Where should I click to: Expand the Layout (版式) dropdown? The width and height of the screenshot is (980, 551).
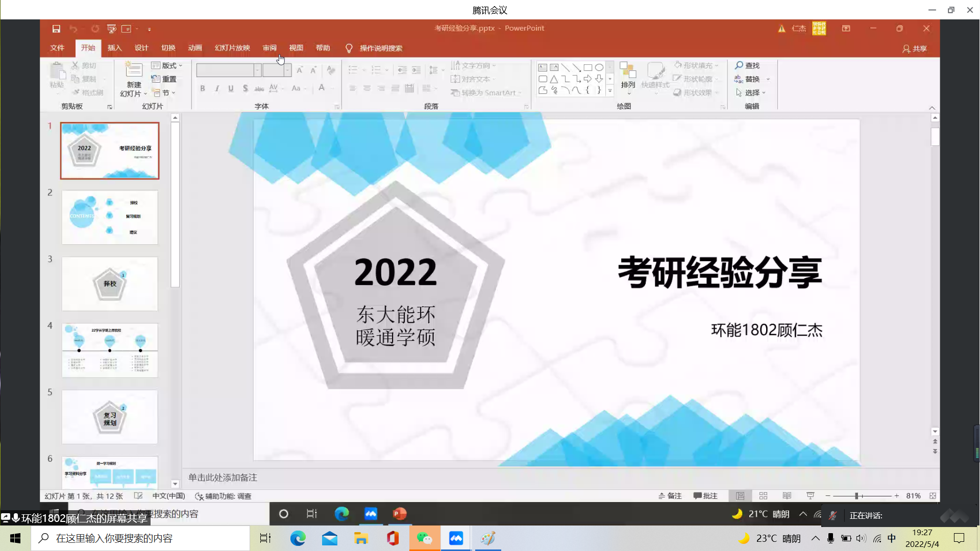pyautogui.click(x=167, y=65)
